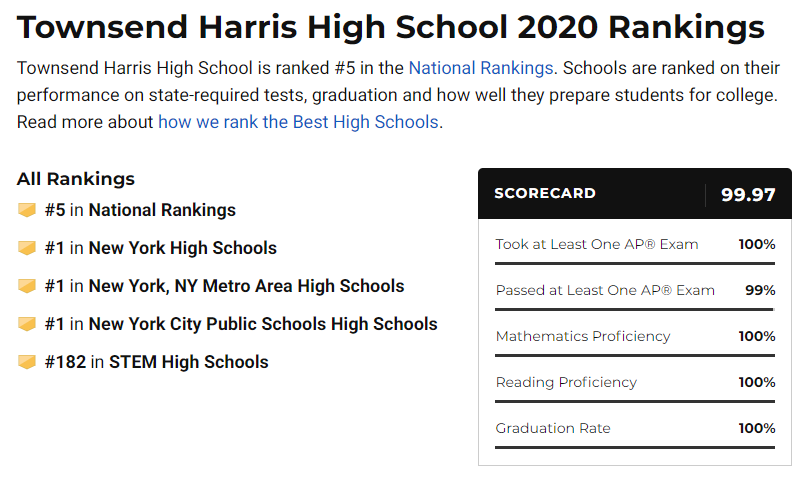The width and height of the screenshot is (805, 482).
Task: Open New York, NY Metro Area High Schools ranking
Action: (x=224, y=286)
